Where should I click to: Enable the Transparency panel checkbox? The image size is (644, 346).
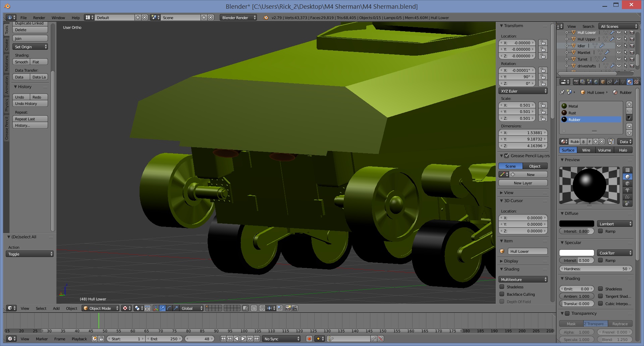(568, 313)
